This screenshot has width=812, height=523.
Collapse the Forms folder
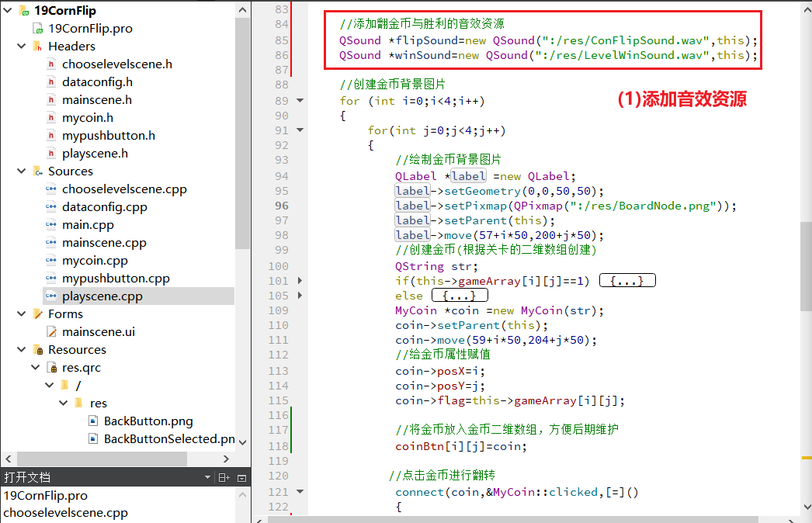point(21,313)
